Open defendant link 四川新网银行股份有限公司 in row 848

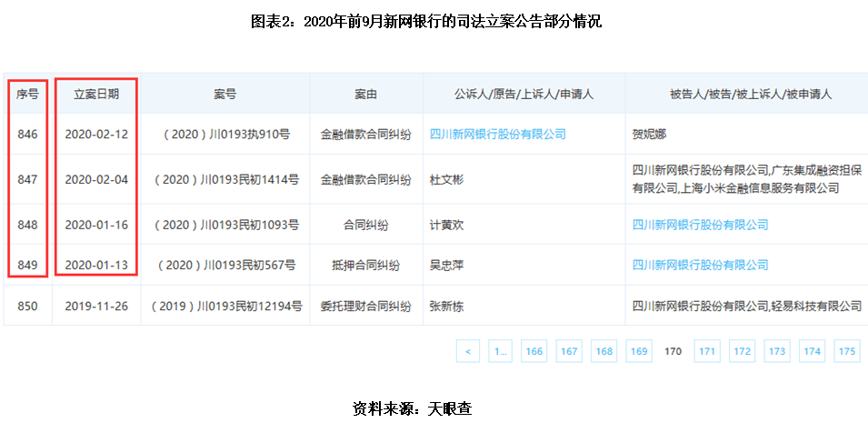pyautogui.click(x=700, y=225)
